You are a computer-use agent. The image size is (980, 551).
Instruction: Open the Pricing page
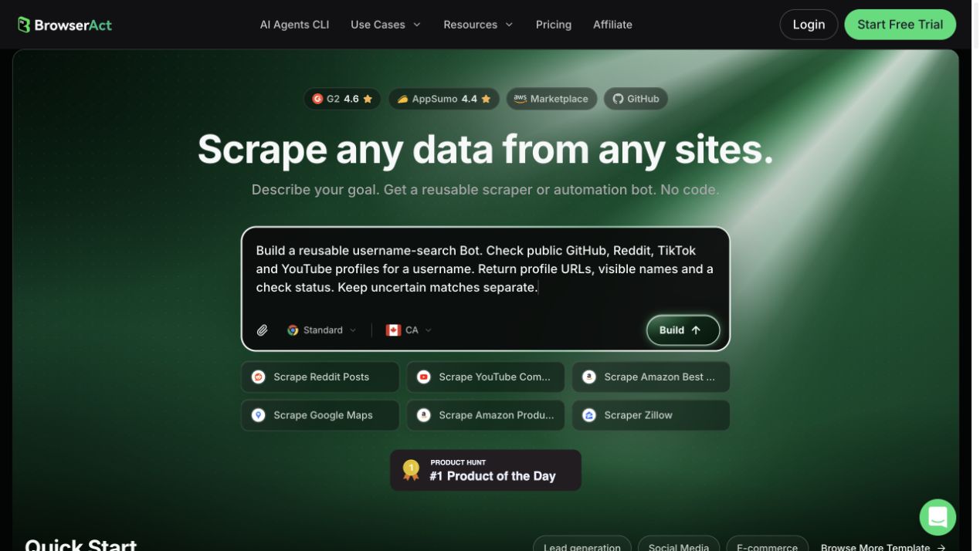pyautogui.click(x=554, y=25)
